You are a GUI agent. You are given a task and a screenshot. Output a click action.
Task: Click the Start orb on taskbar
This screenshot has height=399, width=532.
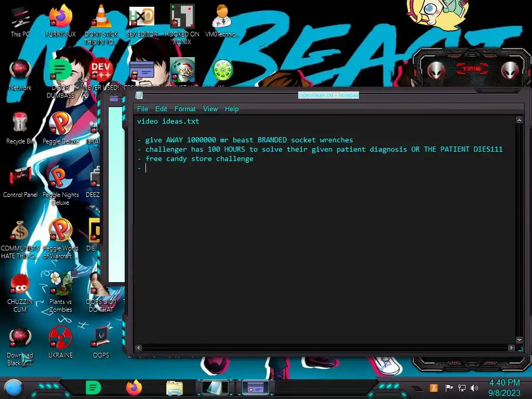[x=13, y=388]
